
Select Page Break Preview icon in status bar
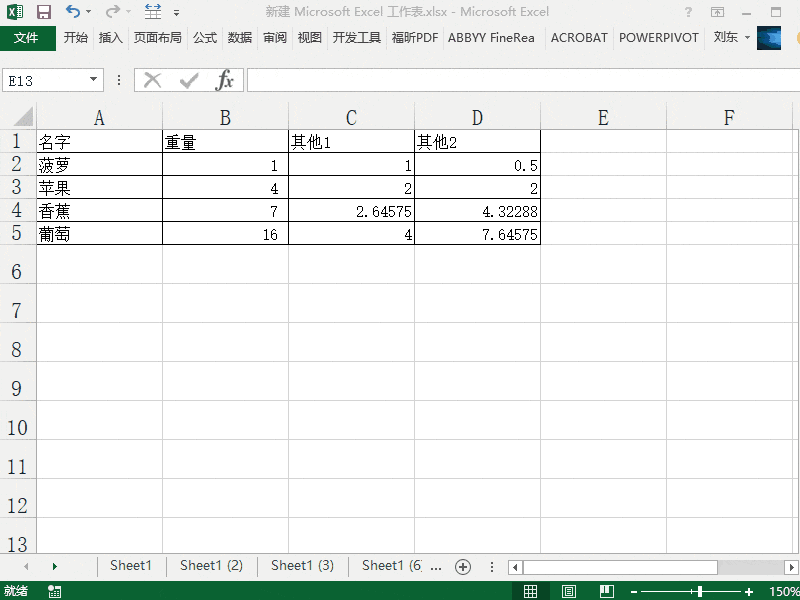click(x=606, y=590)
